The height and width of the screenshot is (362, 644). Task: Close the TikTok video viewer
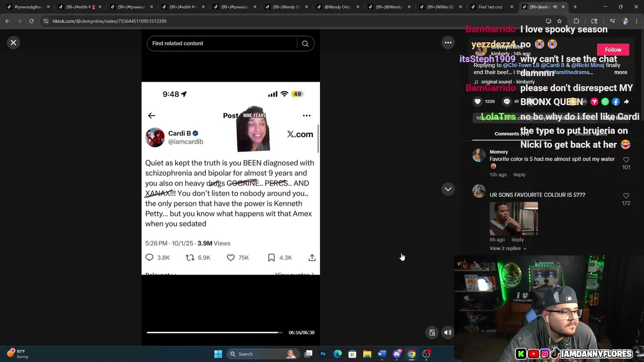click(x=14, y=43)
